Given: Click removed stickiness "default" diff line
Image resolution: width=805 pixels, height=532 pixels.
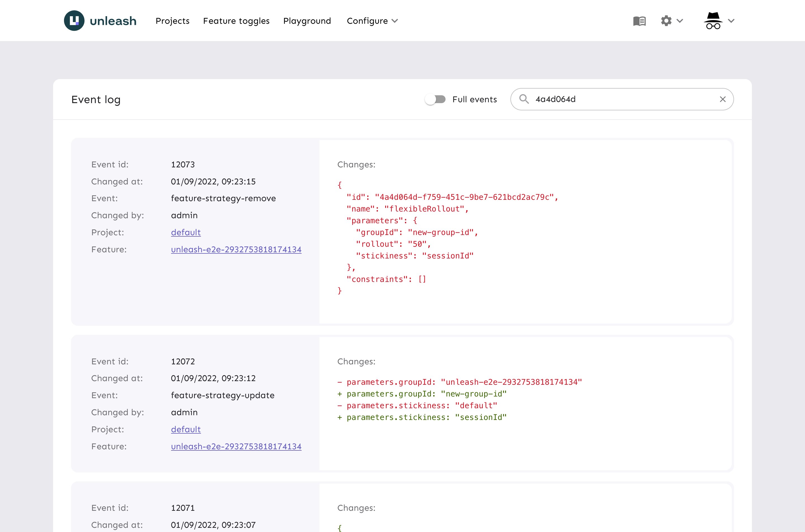Looking at the screenshot, I should pyautogui.click(x=417, y=405).
